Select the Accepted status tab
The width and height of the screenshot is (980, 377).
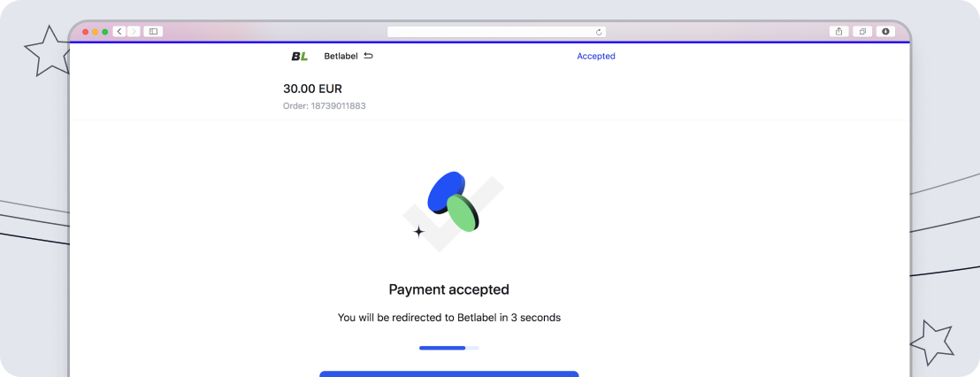click(x=596, y=57)
